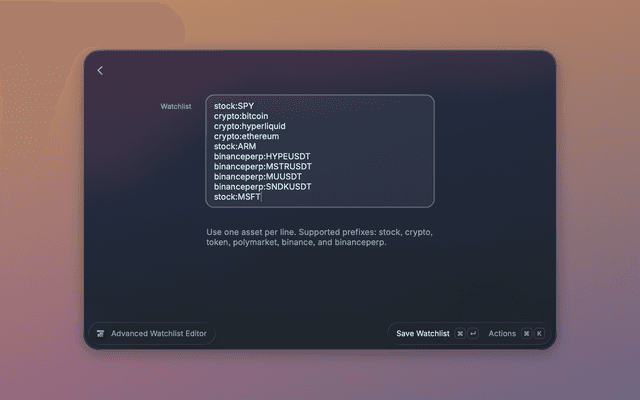
Task: Click Command key badge beside Actions
Action: pyautogui.click(x=527, y=333)
